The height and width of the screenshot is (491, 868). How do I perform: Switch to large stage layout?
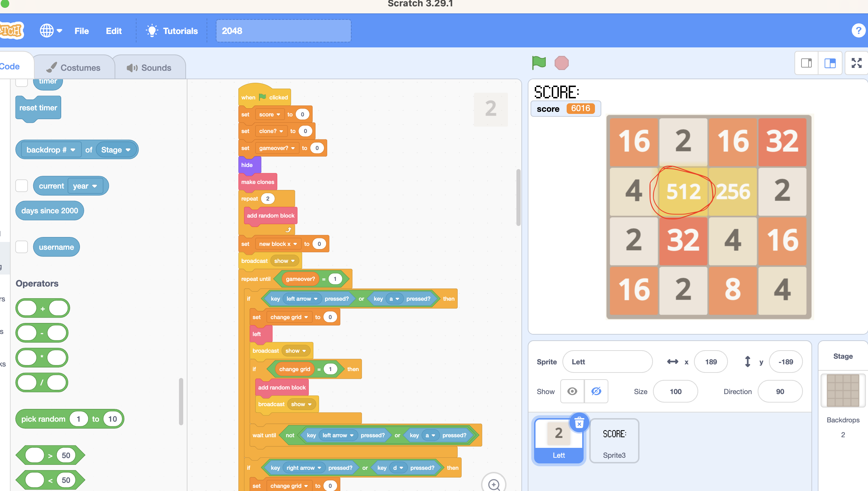tap(830, 63)
